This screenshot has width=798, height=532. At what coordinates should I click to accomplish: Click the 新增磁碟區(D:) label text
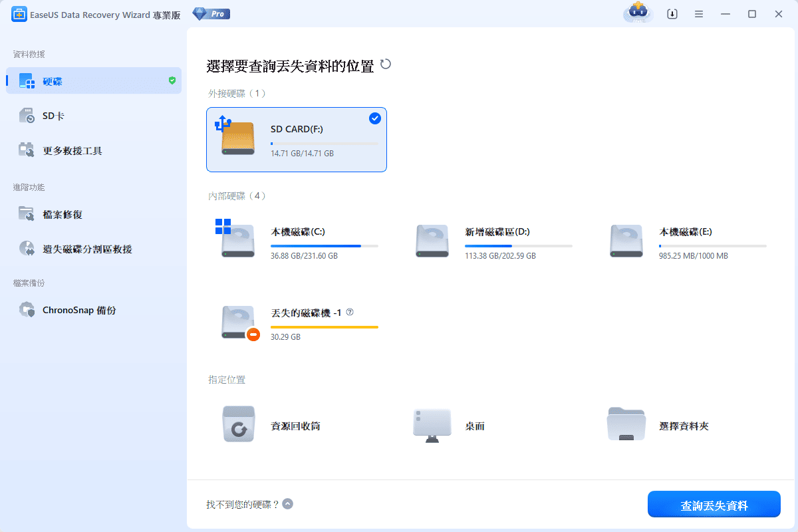497,232
